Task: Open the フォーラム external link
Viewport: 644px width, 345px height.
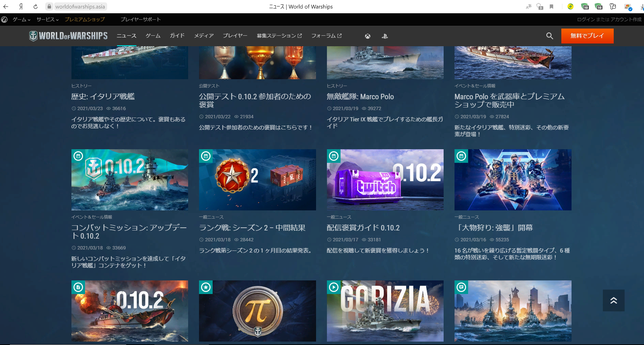Action: coord(326,36)
